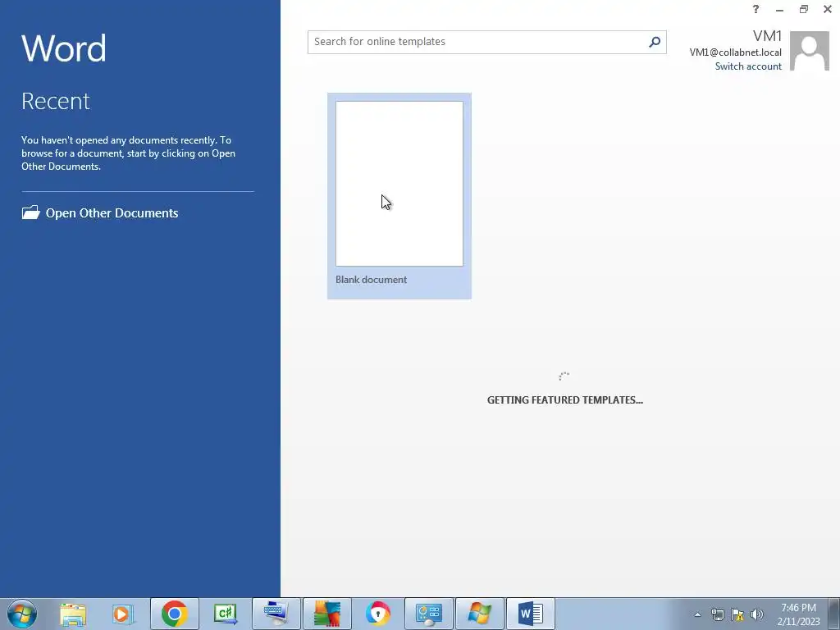Viewport: 840px width, 630px height.
Task: Open the Blank document template
Action: pyautogui.click(x=399, y=195)
